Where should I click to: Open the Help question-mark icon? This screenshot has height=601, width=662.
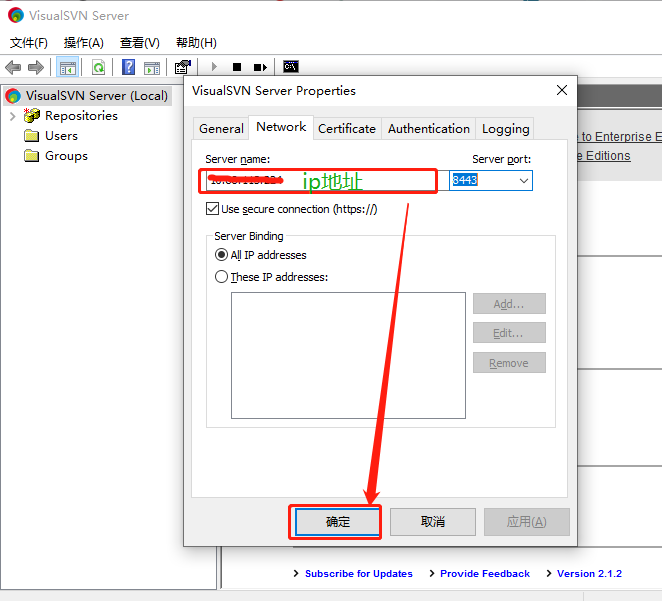tap(128, 67)
